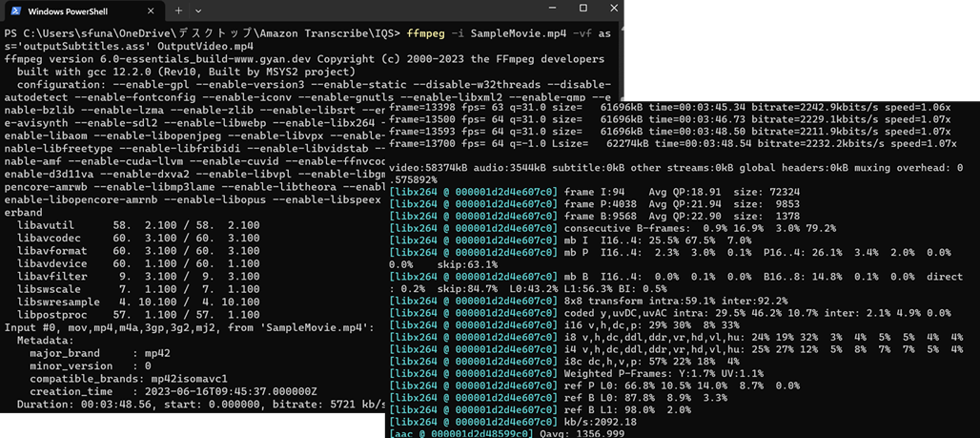This screenshot has width=980, height=438.
Task: Expand the terminal profiles dropdown chevron
Action: pyautogui.click(x=198, y=10)
